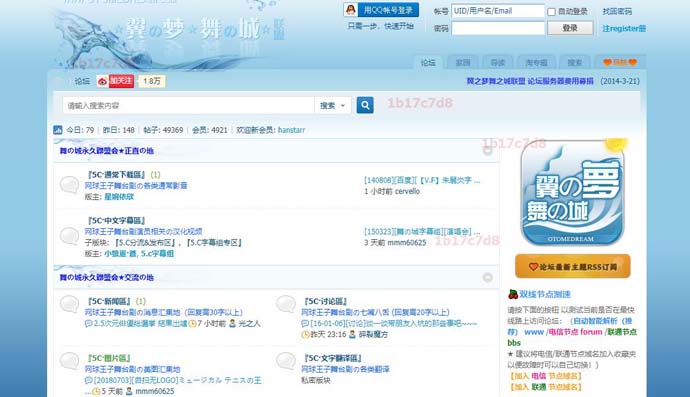Click the speech bubble icon beside 5C·新聞區
690x397 pixels.
coord(69,304)
